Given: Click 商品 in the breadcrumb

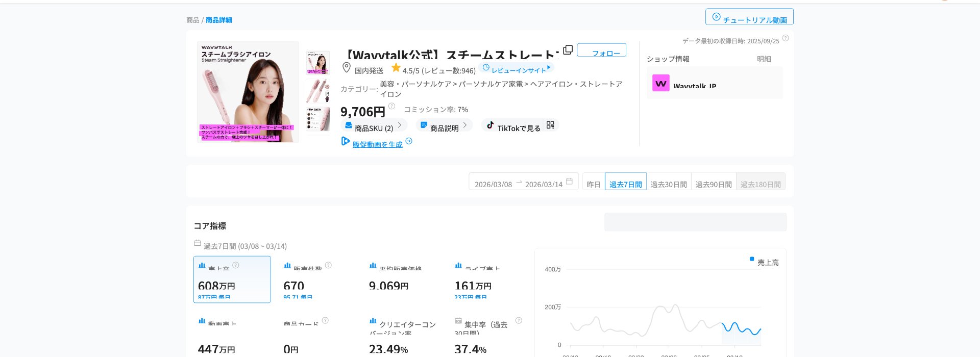Looking at the screenshot, I should tap(193, 20).
